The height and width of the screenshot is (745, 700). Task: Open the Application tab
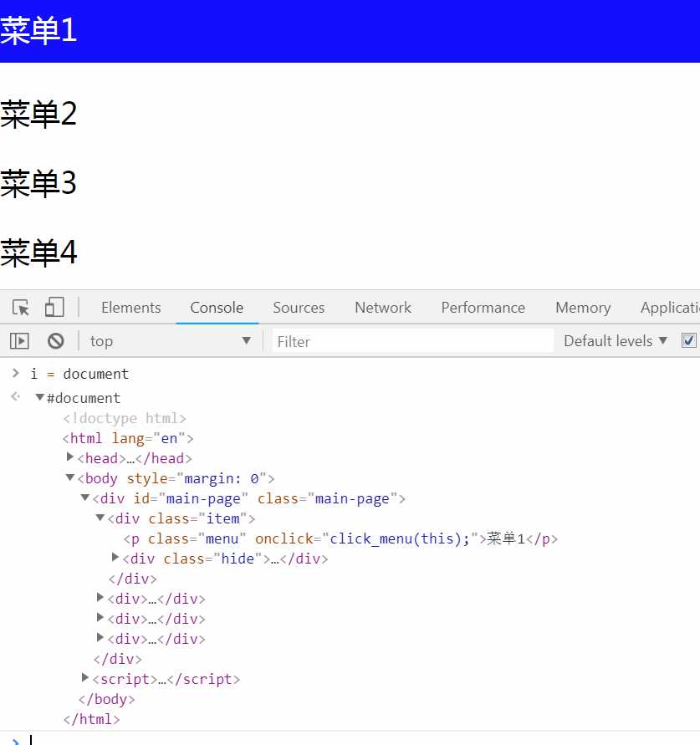click(x=670, y=308)
